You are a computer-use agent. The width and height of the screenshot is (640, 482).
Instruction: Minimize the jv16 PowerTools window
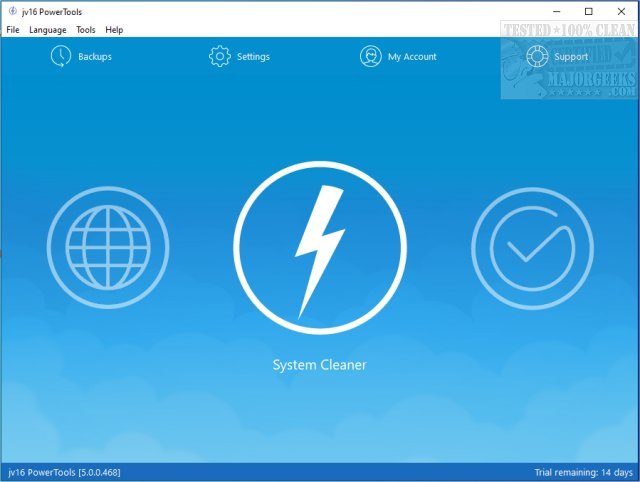tap(557, 11)
